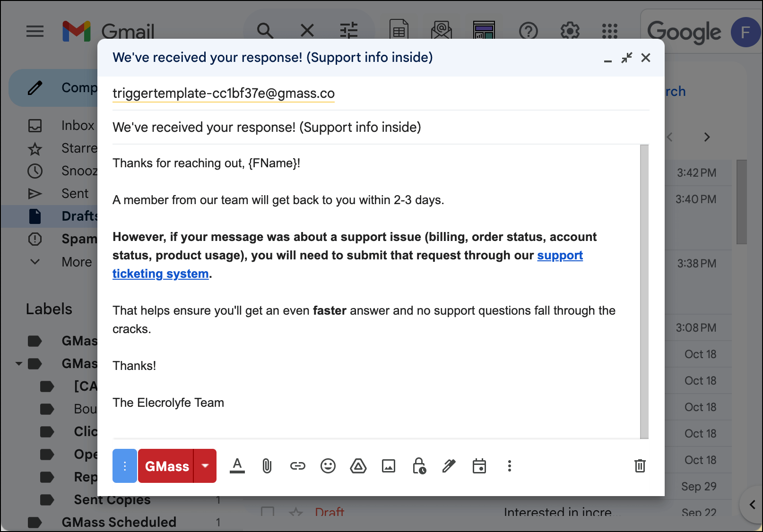The height and width of the screenshot is (532, 763).
Task: Open the email dated Sep 29
Action: tap(698, 486)
